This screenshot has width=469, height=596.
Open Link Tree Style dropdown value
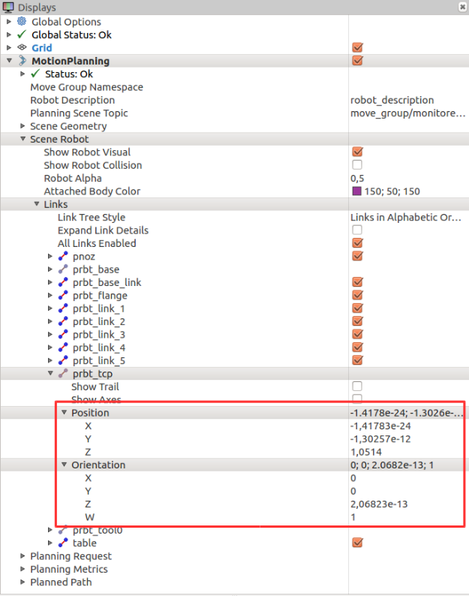408,217
